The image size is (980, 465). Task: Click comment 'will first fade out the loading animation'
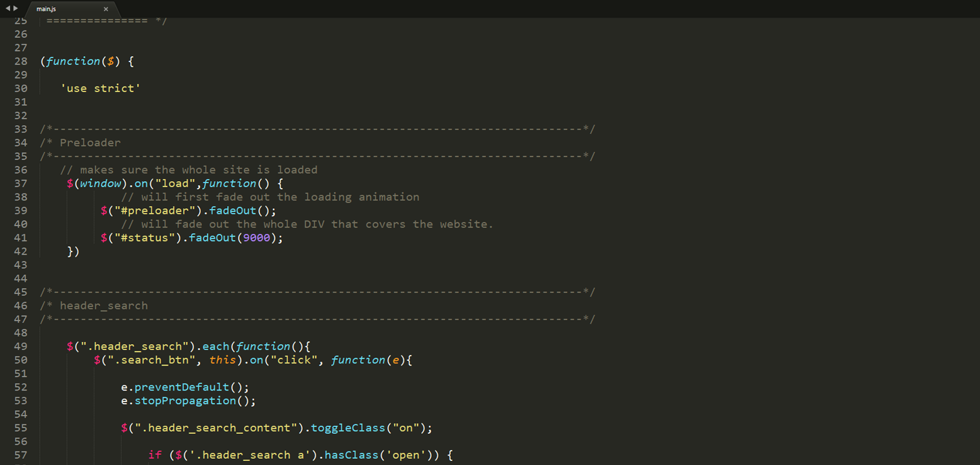click(x=270, y=197)
